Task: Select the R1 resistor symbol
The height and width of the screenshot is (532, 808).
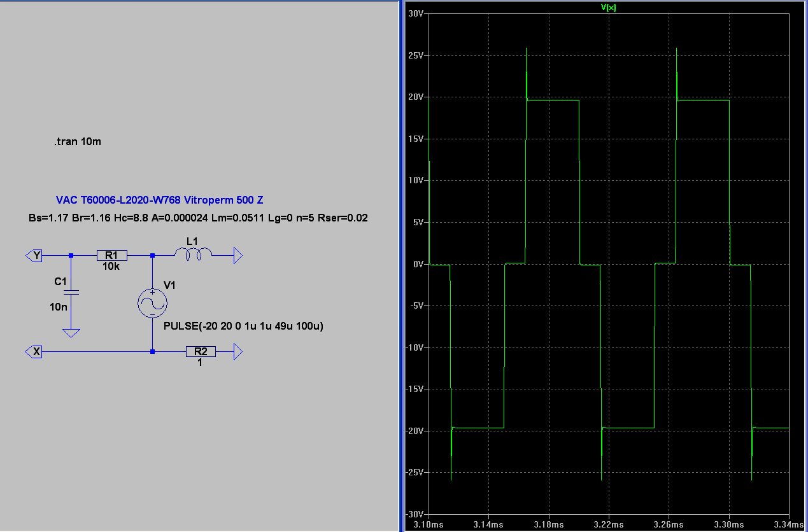Action: pos(111,255)
